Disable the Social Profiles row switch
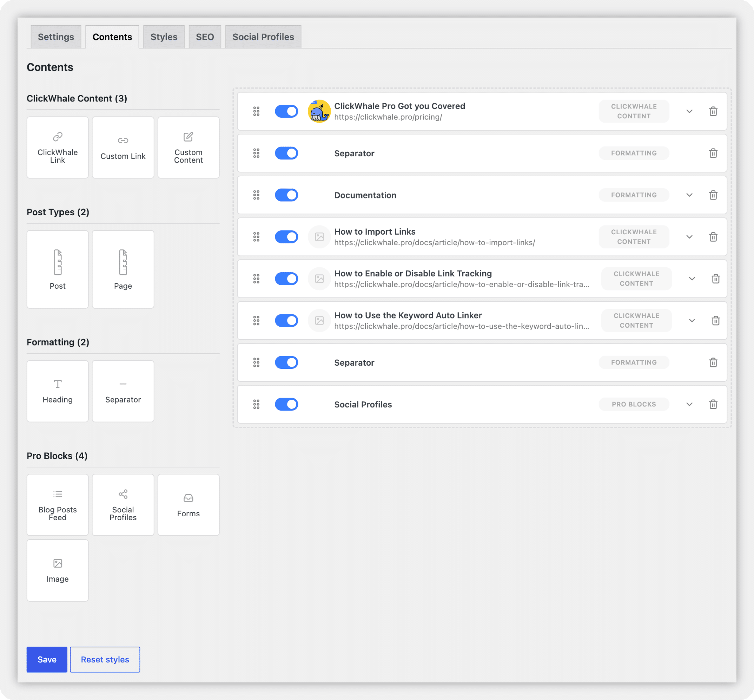Screen dimensions: 754x700 (286, 404)
